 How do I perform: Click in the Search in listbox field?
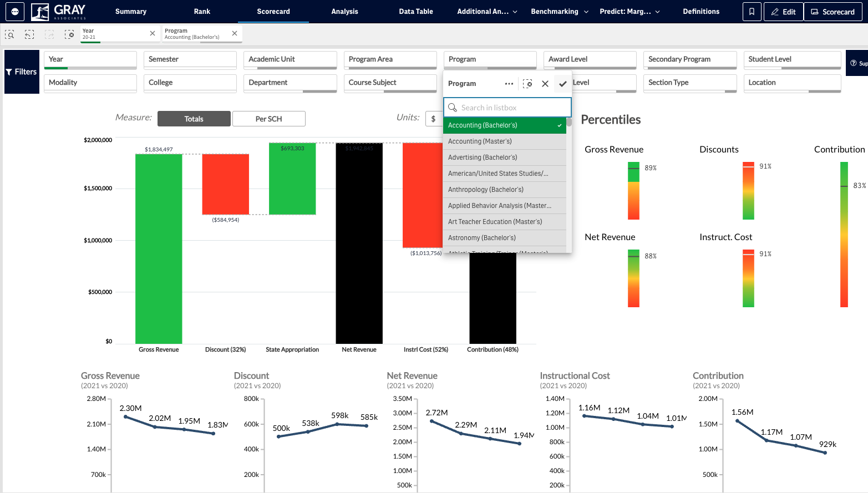click(x=507, y=108)
